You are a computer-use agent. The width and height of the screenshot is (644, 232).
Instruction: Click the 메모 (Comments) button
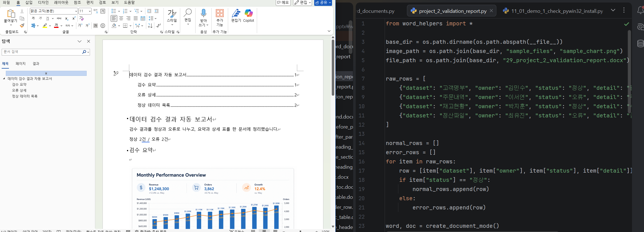(x=283, y=3)
